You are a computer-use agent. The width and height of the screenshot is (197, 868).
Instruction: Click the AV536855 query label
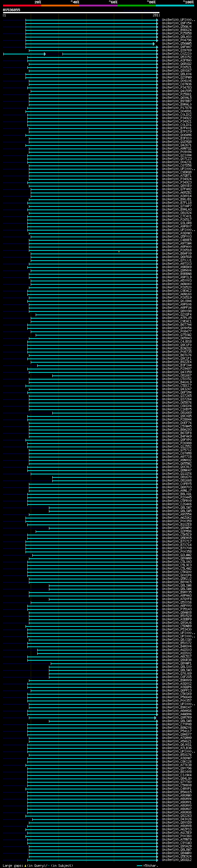tap(11, 10)
